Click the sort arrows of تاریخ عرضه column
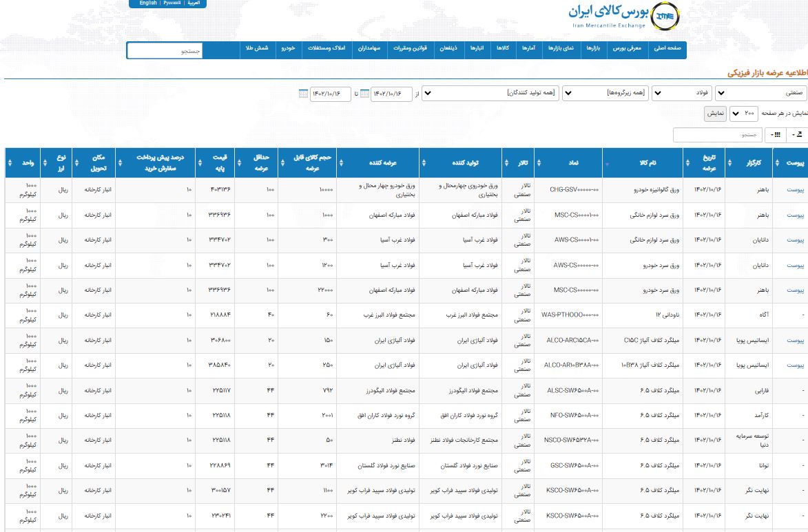808x532 pixels. point(687,163)
